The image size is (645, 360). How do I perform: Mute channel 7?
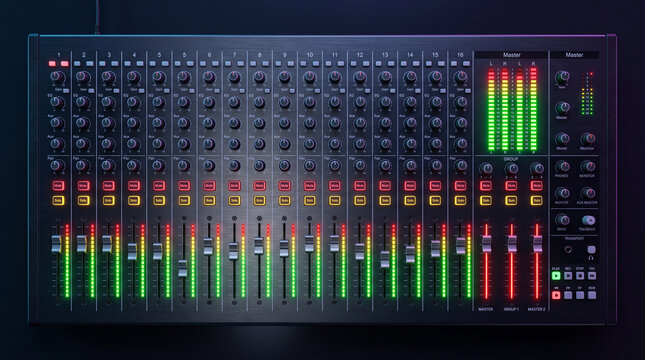click(x=234, y=186)
